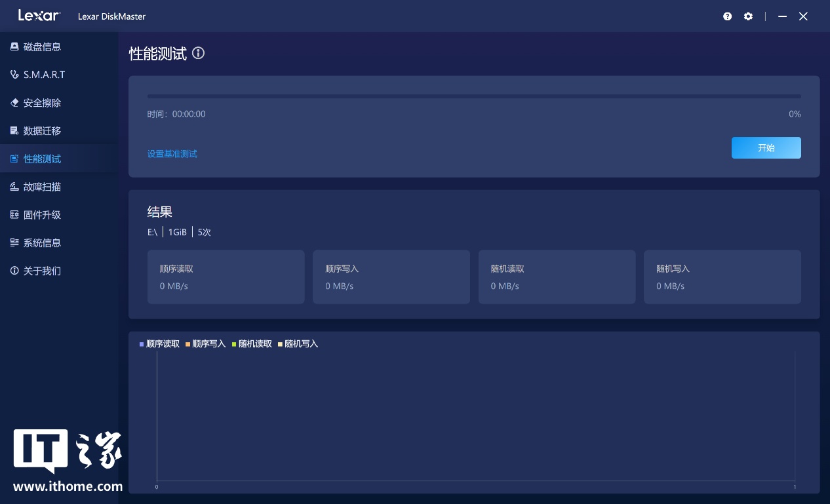Open settings with the gear icon
The height and width of the screenshot is (504, 830).
pos(748,16)
